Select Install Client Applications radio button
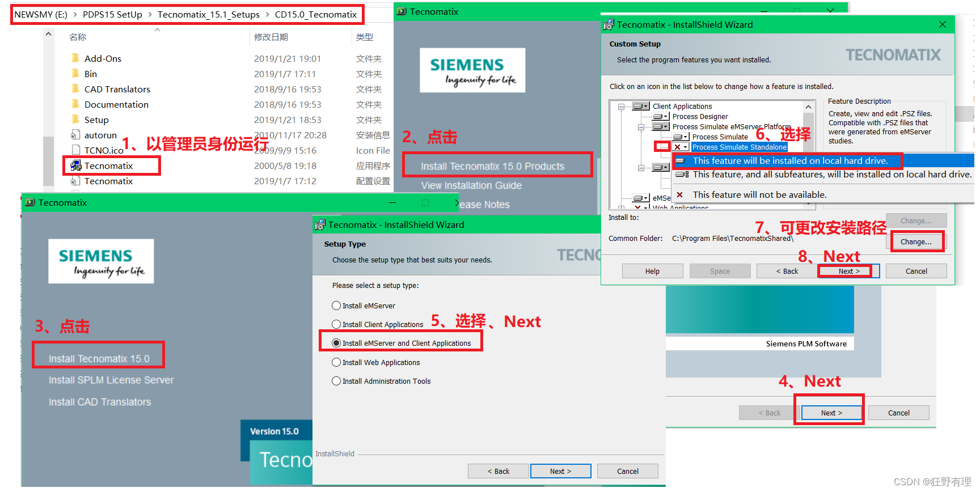Image resolution: width=980 pixels, height=492 pixels. pos(336,324)
